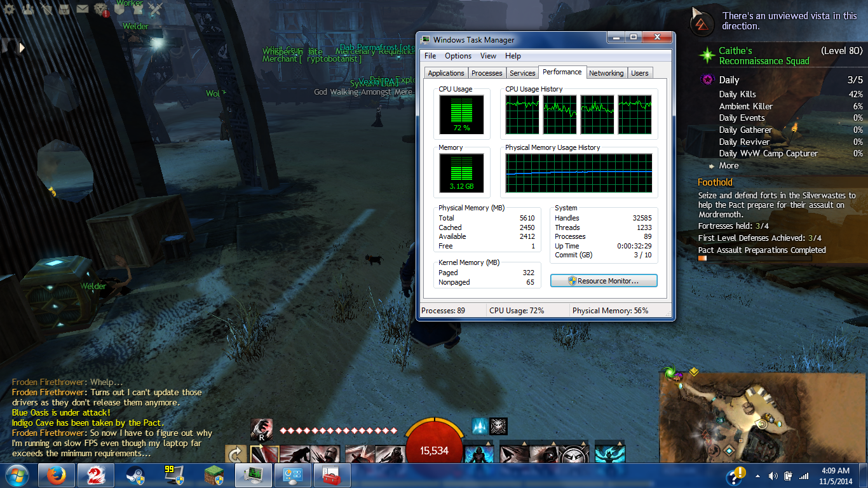Click the weapon swap arrow icon
Screen dimensions: 868x488
coord(236,454)
